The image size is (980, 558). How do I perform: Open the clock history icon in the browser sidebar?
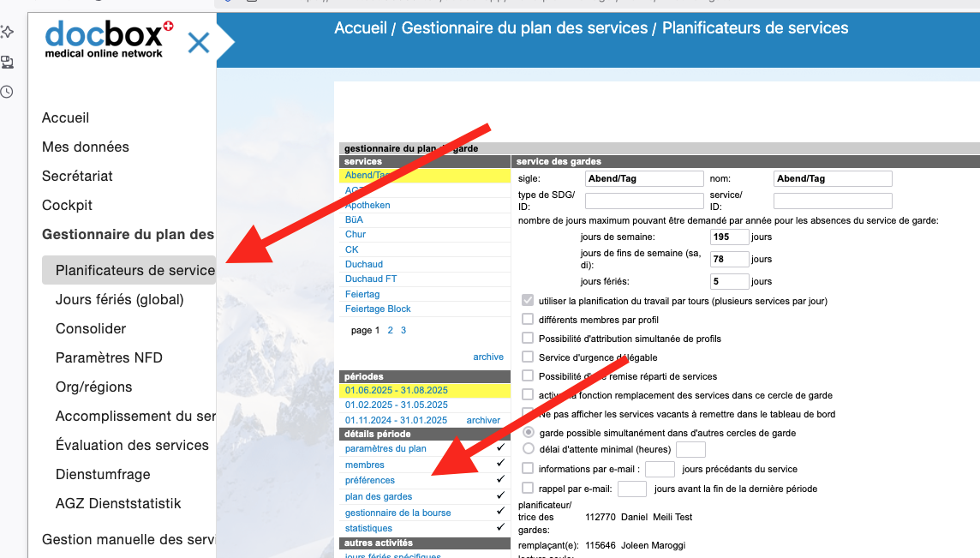pos(8,92)
